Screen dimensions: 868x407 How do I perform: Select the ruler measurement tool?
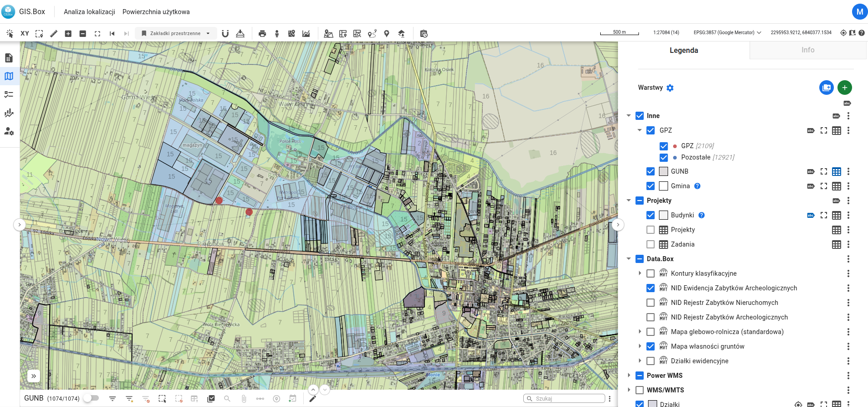click(54, 33)
